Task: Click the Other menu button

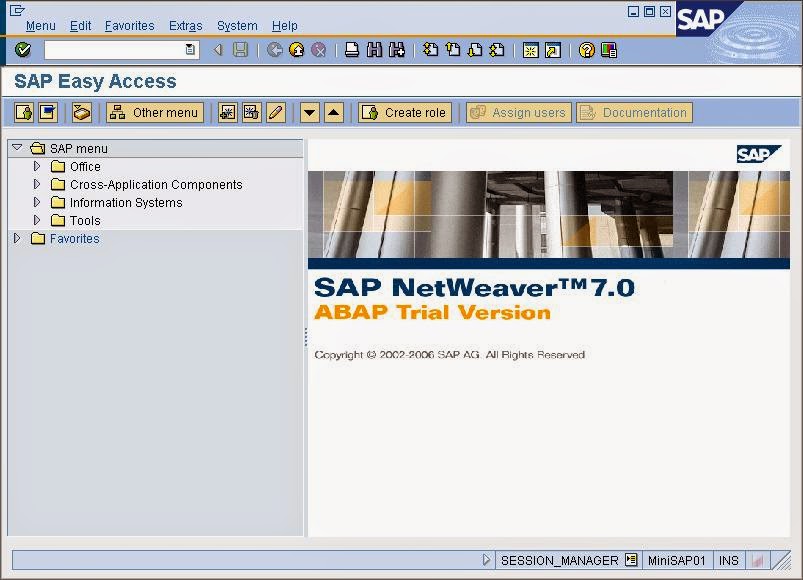Action: (x=155, y=113)
